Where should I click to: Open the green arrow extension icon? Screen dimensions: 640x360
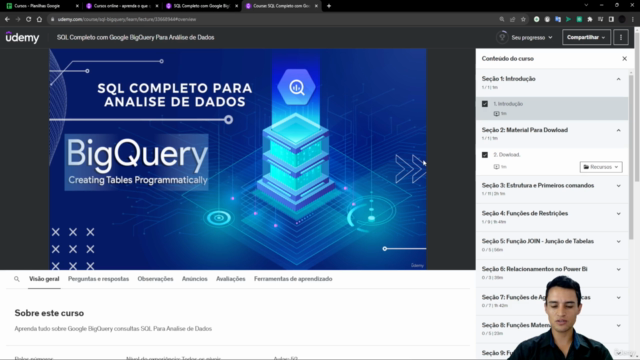pyautogui.click(x=568, y=19)
